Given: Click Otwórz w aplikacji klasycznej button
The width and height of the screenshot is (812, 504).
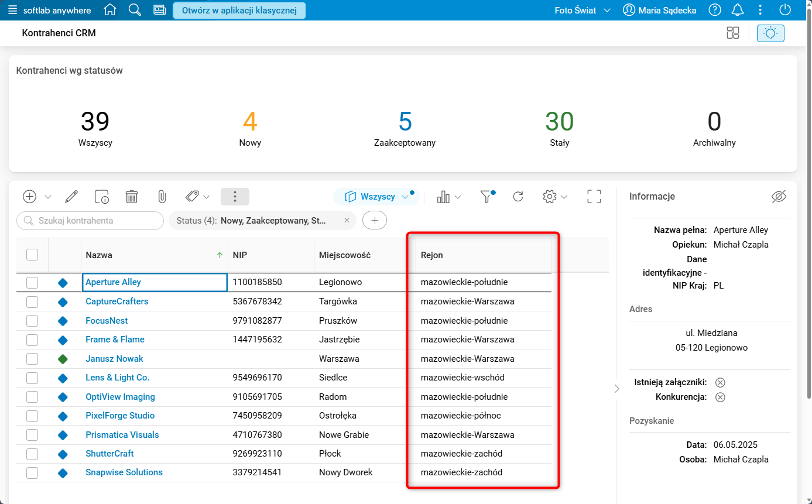Looking at the screenshot, I should pyautogui.click(x=239, y=10).
